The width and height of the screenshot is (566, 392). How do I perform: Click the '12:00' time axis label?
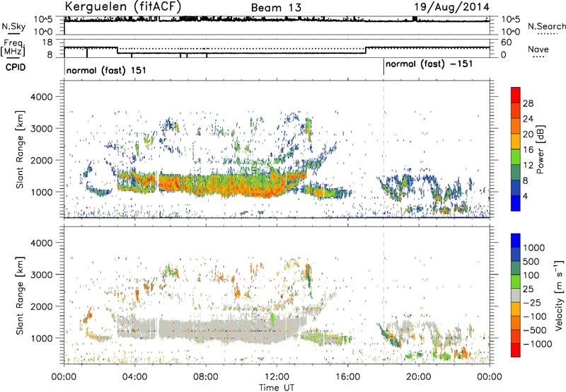277,377
